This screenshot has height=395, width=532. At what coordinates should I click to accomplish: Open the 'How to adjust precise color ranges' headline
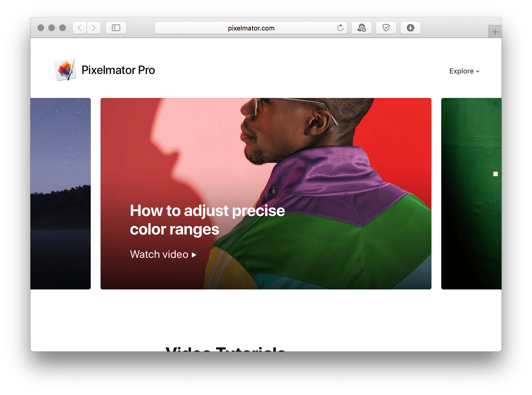[207, 220]
